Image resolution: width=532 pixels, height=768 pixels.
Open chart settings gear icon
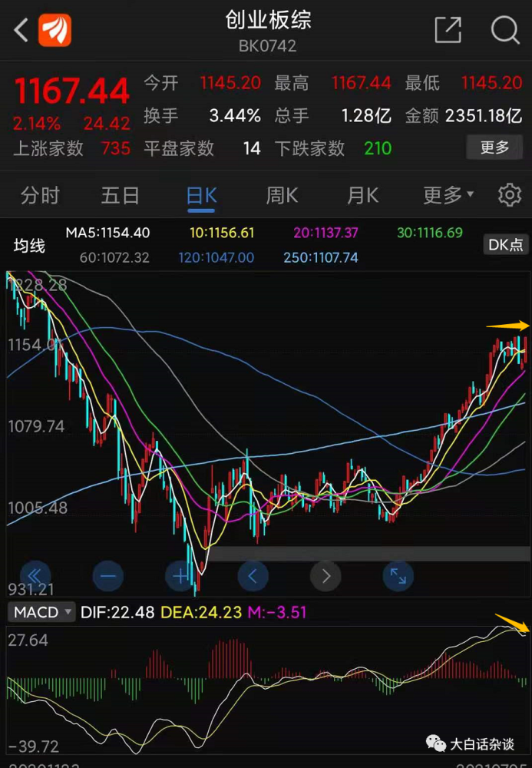tap(510, 195)
